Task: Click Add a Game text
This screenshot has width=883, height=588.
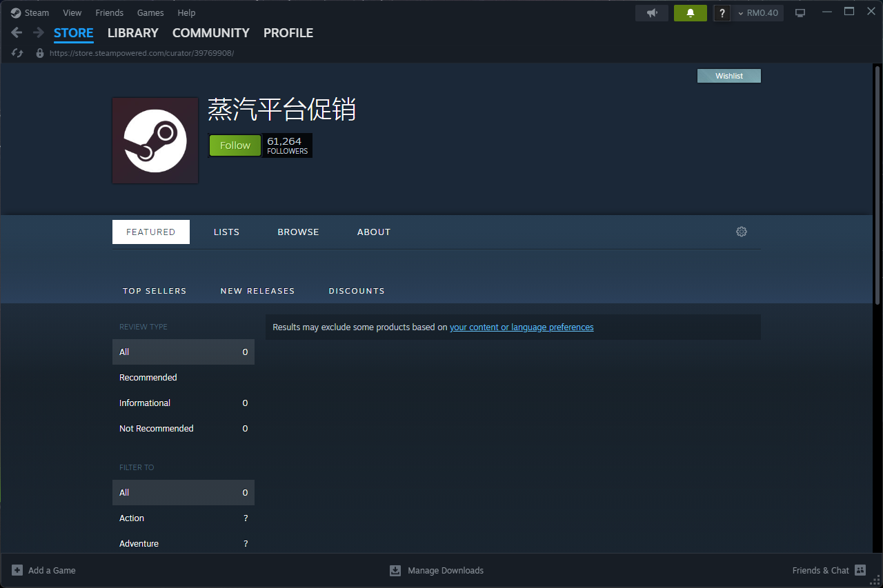Action: 52,570
